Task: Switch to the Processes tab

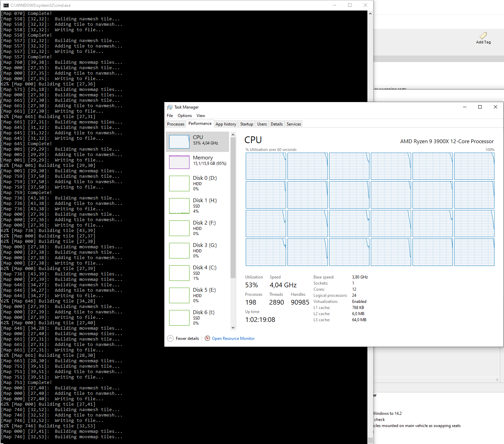Action: 176,124
